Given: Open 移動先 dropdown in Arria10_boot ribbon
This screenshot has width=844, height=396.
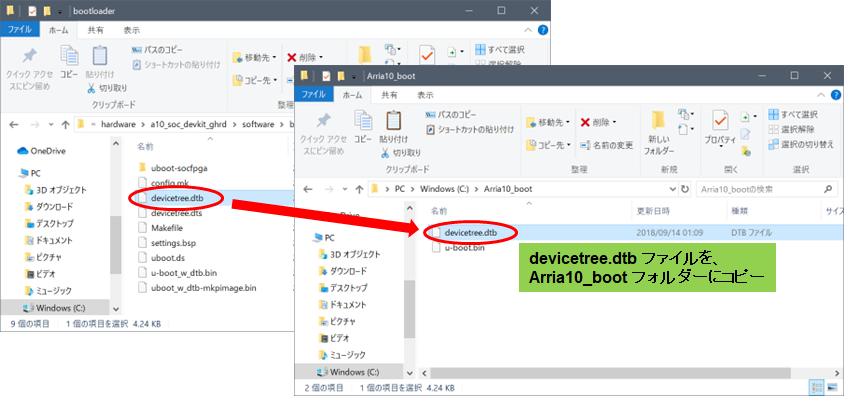Looking at the screenshot, I should [547, 122].
